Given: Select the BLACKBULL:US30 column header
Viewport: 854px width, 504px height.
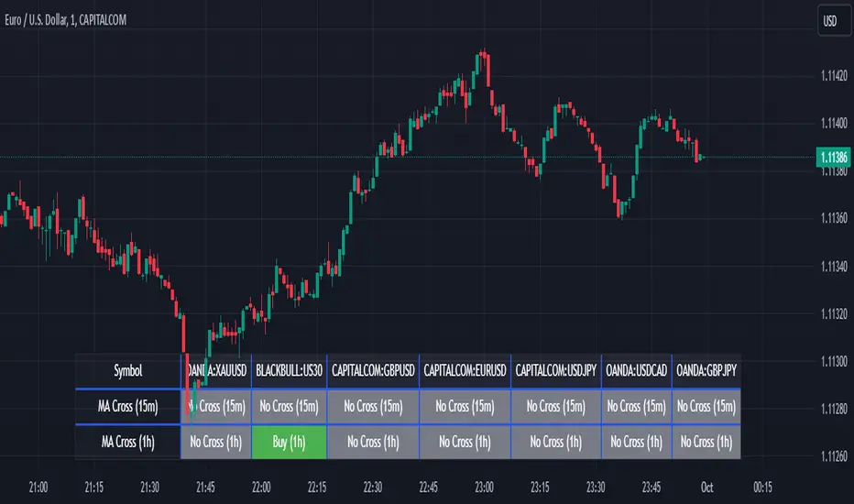Looking at the screenshot, I should coord(289,371).
